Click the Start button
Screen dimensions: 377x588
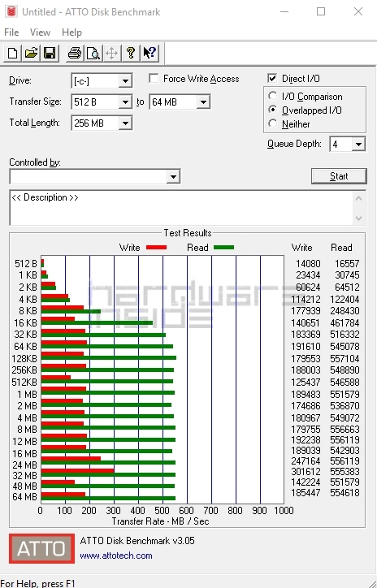[x=339, y=176]
